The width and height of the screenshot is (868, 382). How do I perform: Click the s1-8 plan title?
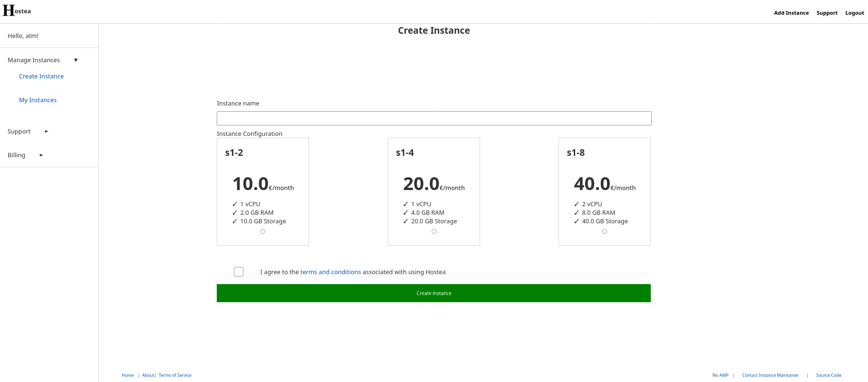point(576,153)
